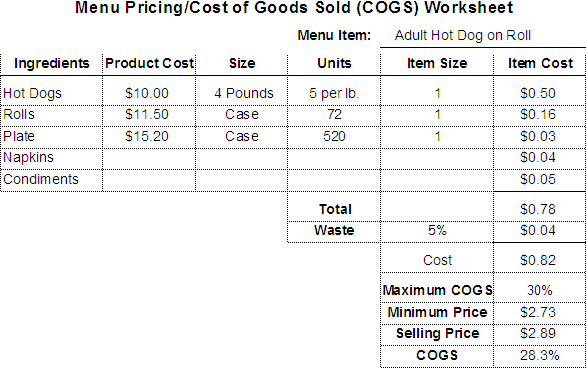Click the Plate product cost $15.20 cell

[149, 137]
